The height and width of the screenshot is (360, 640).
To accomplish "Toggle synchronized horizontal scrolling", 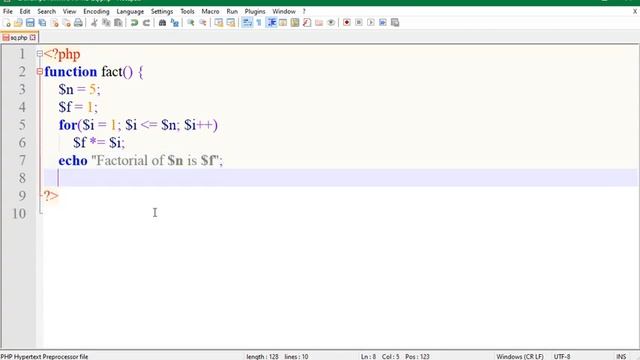I will [231, 23].
